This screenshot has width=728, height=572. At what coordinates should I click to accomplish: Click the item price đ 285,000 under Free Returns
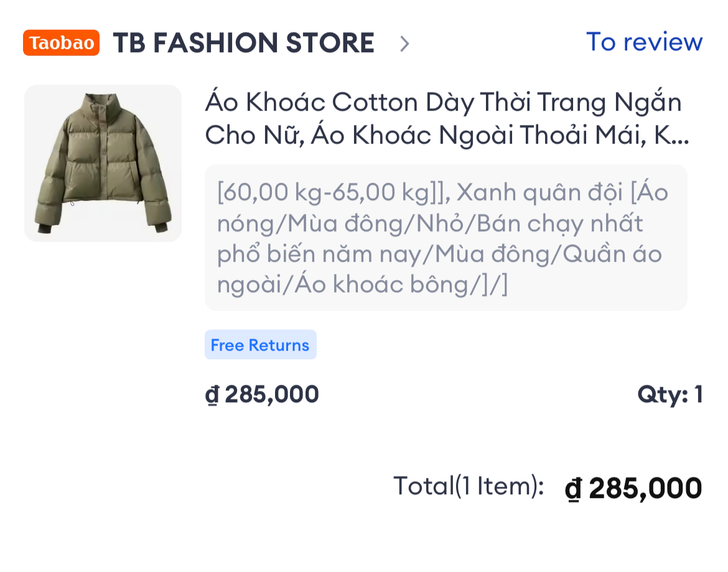262,394
